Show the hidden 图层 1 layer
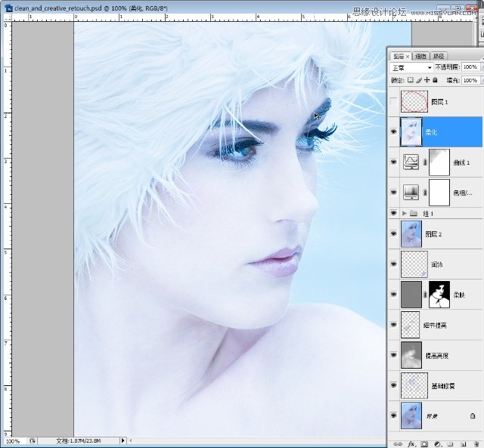 click(x=393, y=101)
